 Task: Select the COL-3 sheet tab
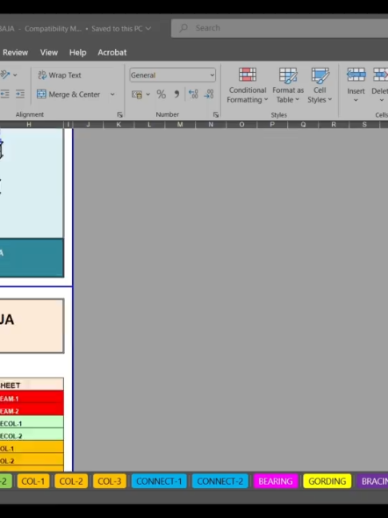pos(109,481)
